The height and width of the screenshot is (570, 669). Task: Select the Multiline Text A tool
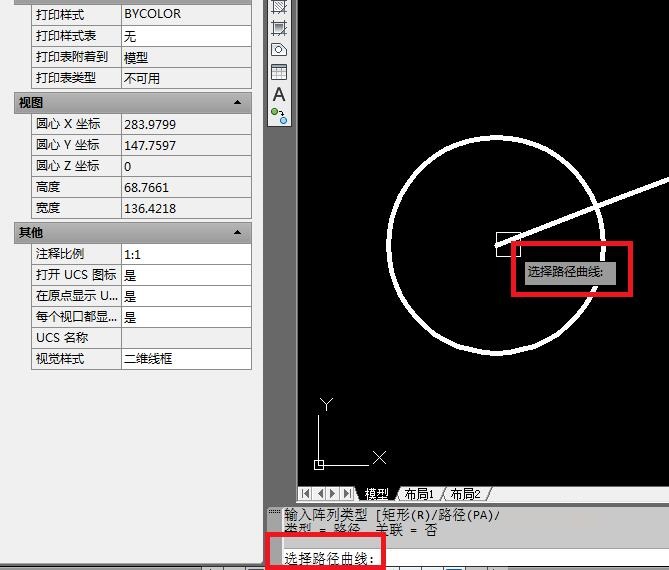pyautogui.click(x=279, y=94)
